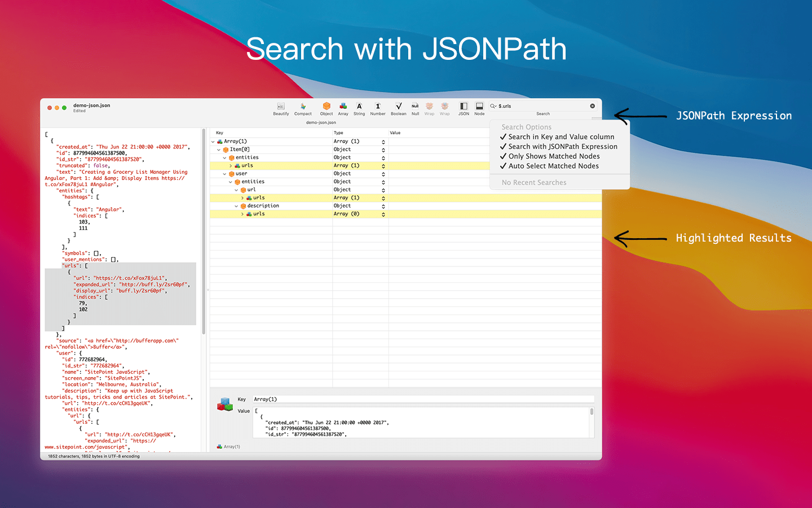
Task: Insert an Object node
Action: click(x=326, y=108)
